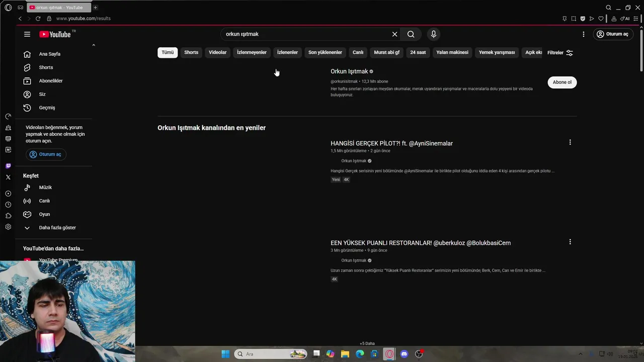Open Opera sidebar player icon
This screenshot has height=362, width=644.
(8, 194)
